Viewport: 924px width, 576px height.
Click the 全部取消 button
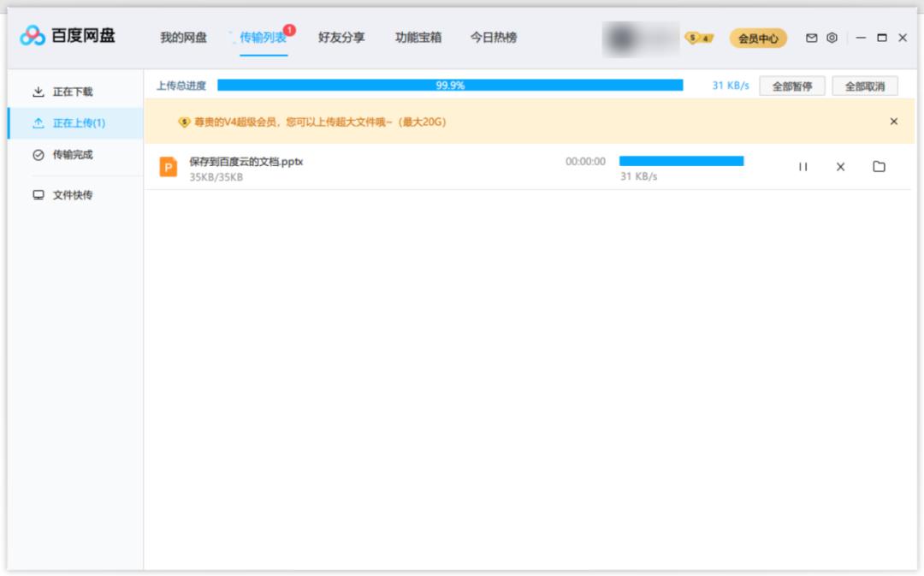[x=866, y=86]
